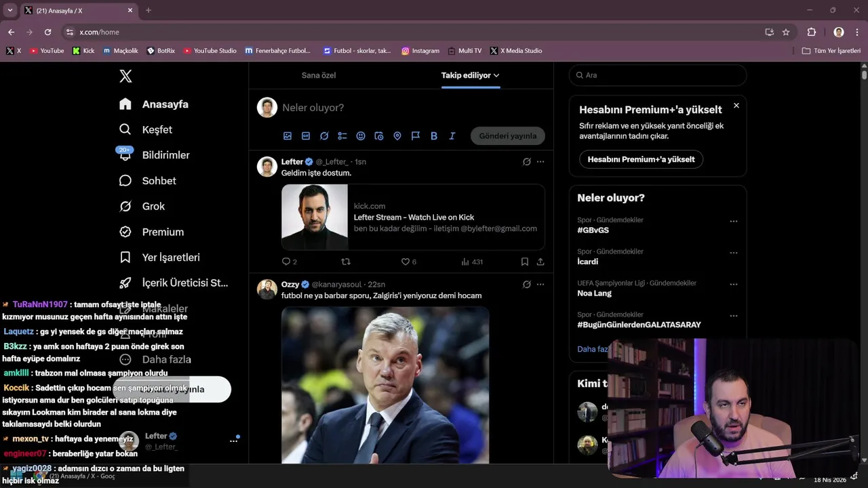Go back in Chrome
The width and height of the screenshot is (868, 488).
(11, 32)
